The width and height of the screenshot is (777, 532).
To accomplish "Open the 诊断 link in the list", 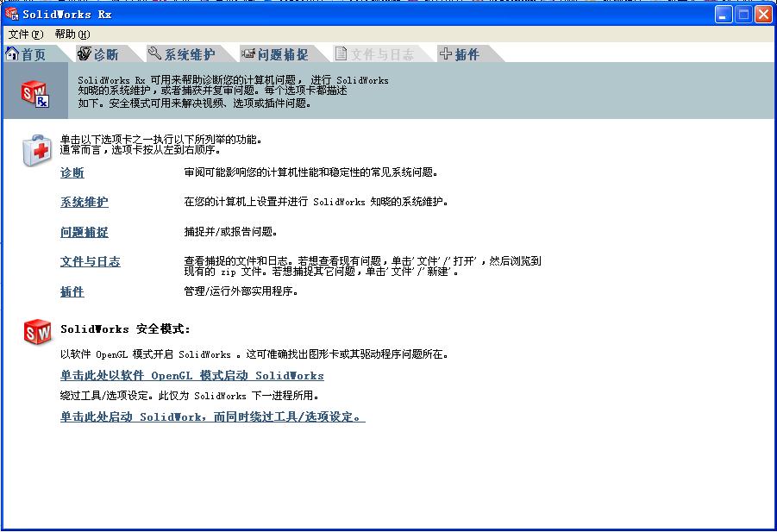I will coord(72,172).
